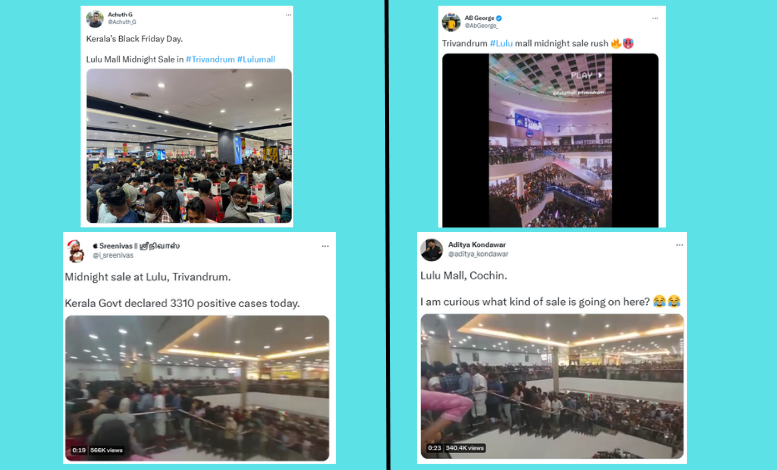Click Sreenivas's Santa hat avatar
Viewport: 777px width, 470px height.
[76, 250]
